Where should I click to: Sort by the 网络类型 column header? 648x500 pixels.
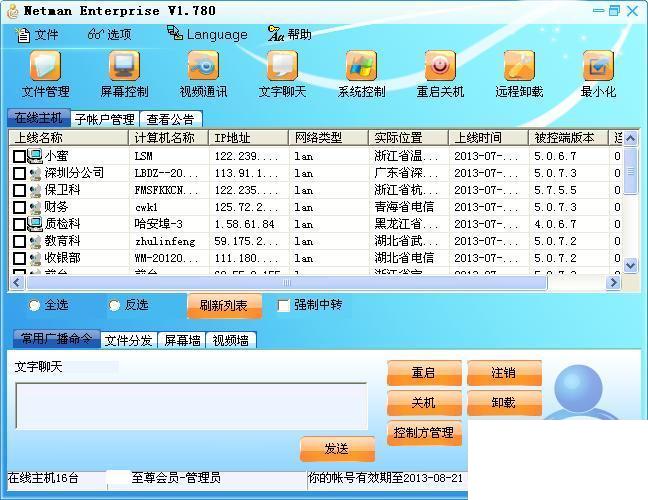pos(329,138)
